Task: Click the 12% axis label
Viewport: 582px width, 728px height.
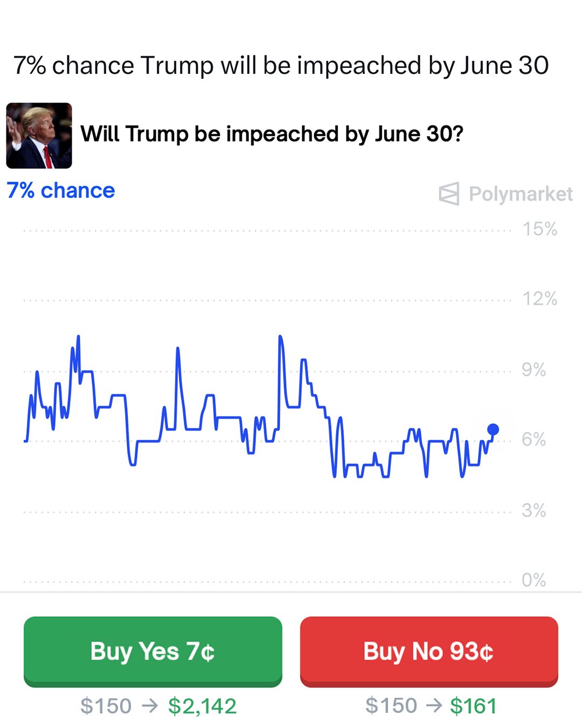Action: (539, 299)
